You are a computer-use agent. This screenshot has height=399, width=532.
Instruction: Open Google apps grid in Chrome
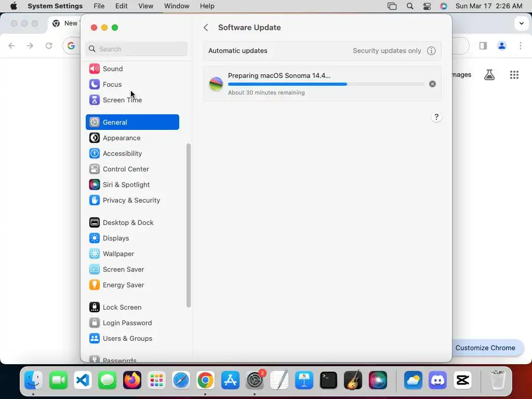[514, 75]
